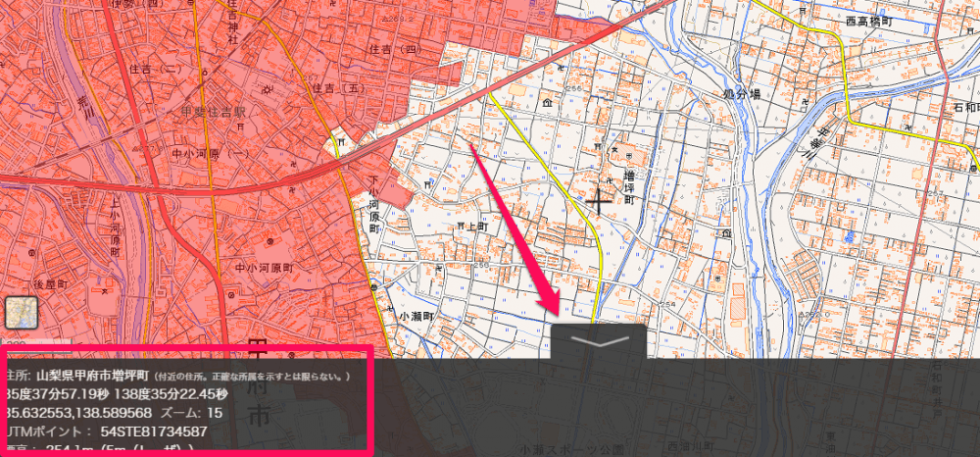Click the ズーム: 15 zoom level readout
Screen dimensions: 980x457
click(191, 413)
